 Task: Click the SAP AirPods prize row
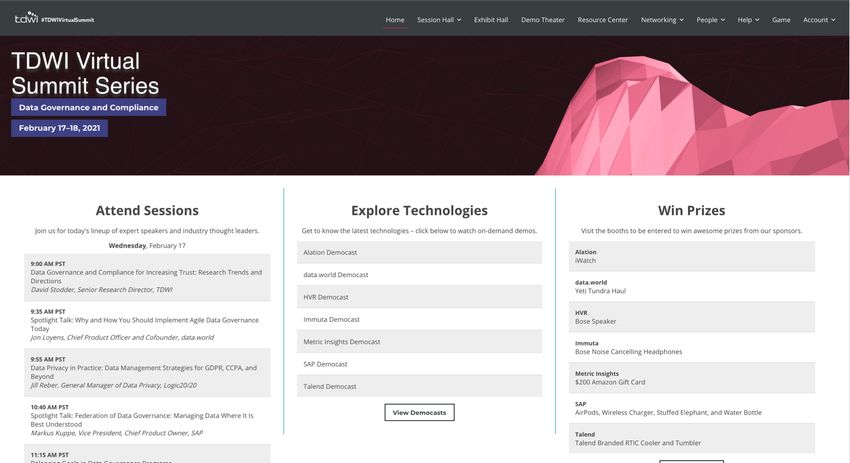[x=691, y=408]
